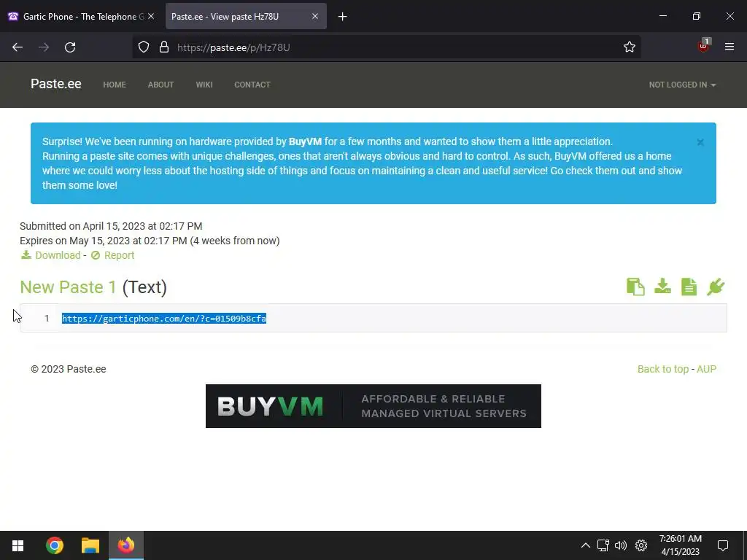The height and width of the screenshot is (560, 747).
Task: Click the settings gear tray icon
Action: click(x=641, y=545)
